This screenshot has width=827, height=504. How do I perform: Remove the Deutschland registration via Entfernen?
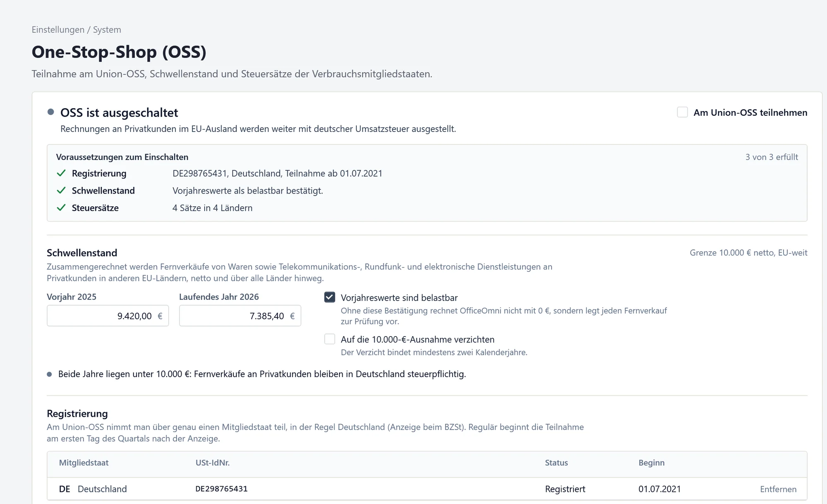click(x=778, y=489)
